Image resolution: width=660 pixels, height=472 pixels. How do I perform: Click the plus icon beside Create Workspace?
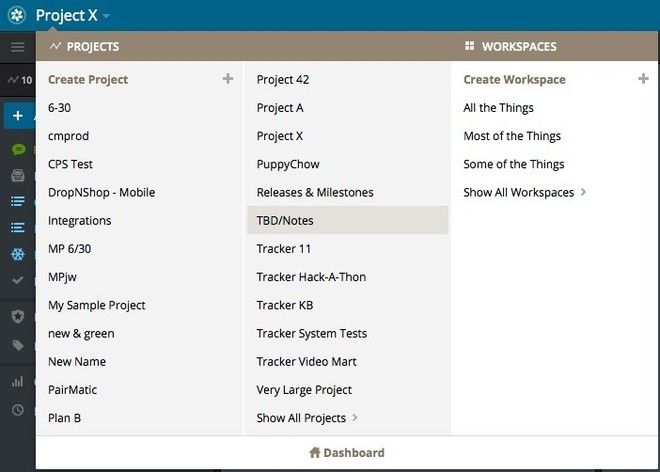(643, 79)
